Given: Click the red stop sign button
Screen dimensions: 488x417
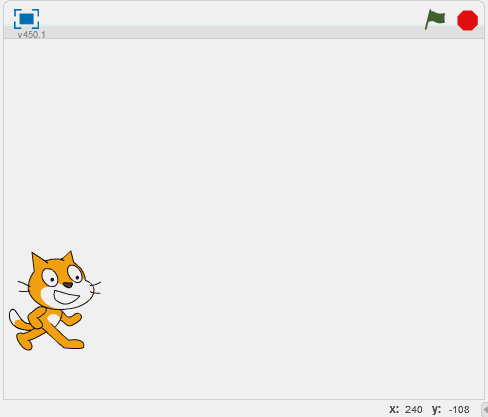Looking at the screenshot, I should [467, 20].
